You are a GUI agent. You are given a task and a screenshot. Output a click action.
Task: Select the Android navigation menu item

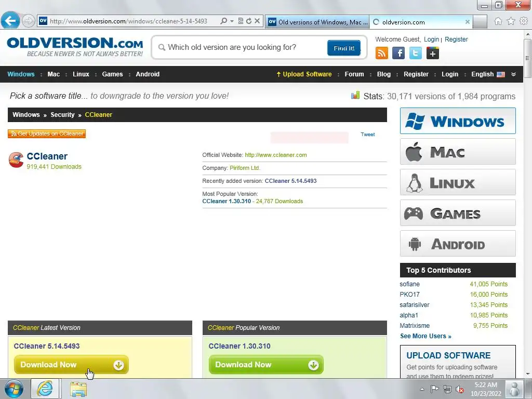click(x=148, y=74)
